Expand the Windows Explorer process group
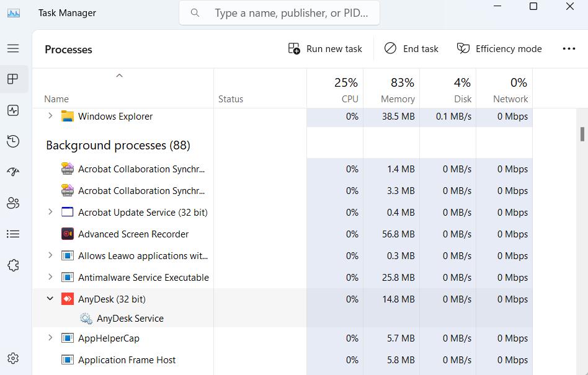This screenshot has height=375, width=588. point(50,116)
